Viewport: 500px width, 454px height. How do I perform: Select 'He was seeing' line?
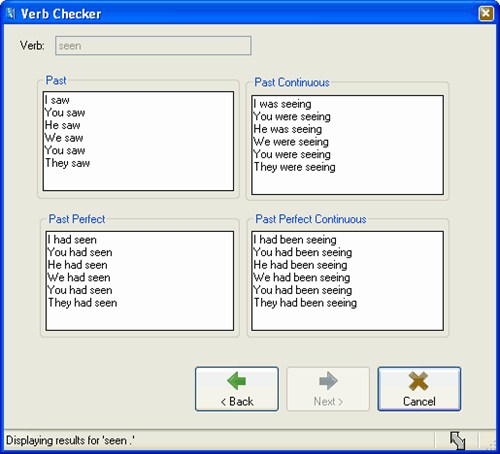(288, 129)
